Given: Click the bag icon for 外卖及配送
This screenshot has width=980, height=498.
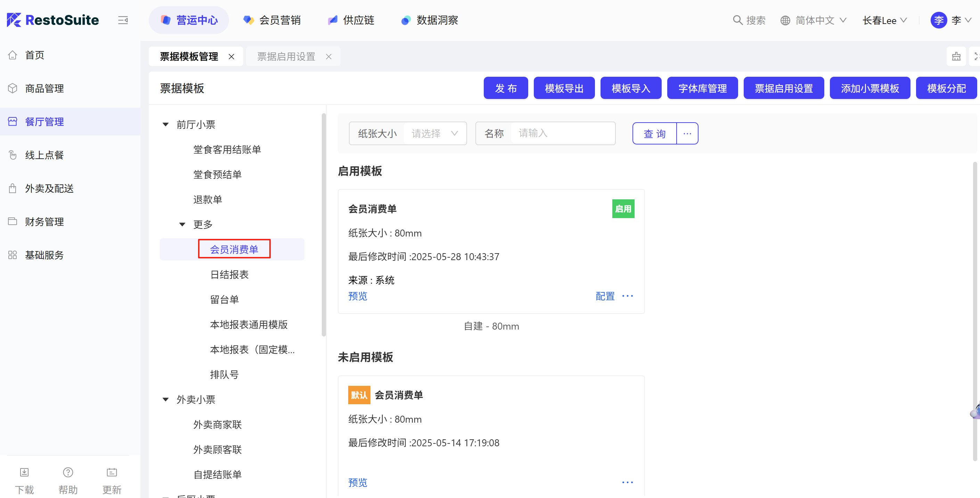Looking at the screenshot, I should (13, 188).
